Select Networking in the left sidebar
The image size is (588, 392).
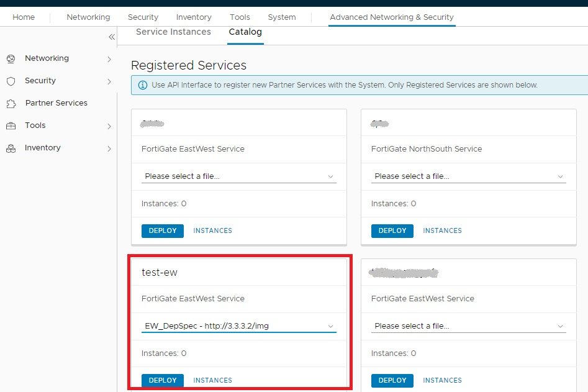[47, 58]
